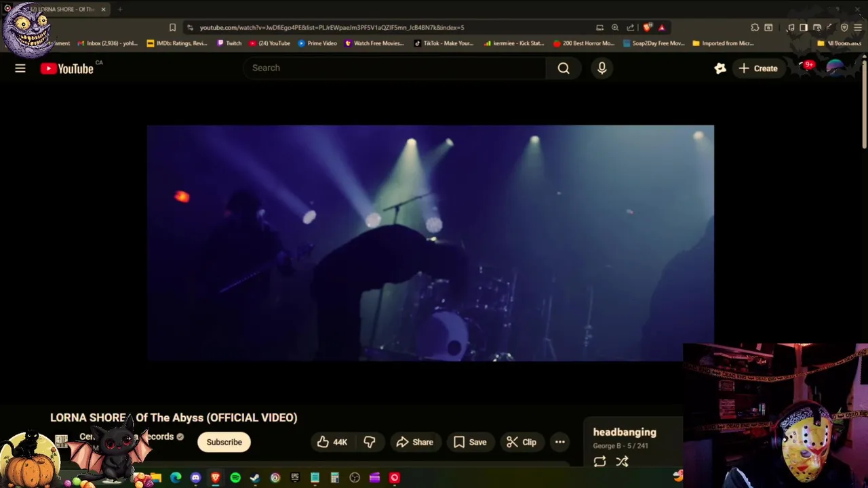Open Steam from the taskbar
Viewport: 868px width, 488px height.
tap(255, 478)
